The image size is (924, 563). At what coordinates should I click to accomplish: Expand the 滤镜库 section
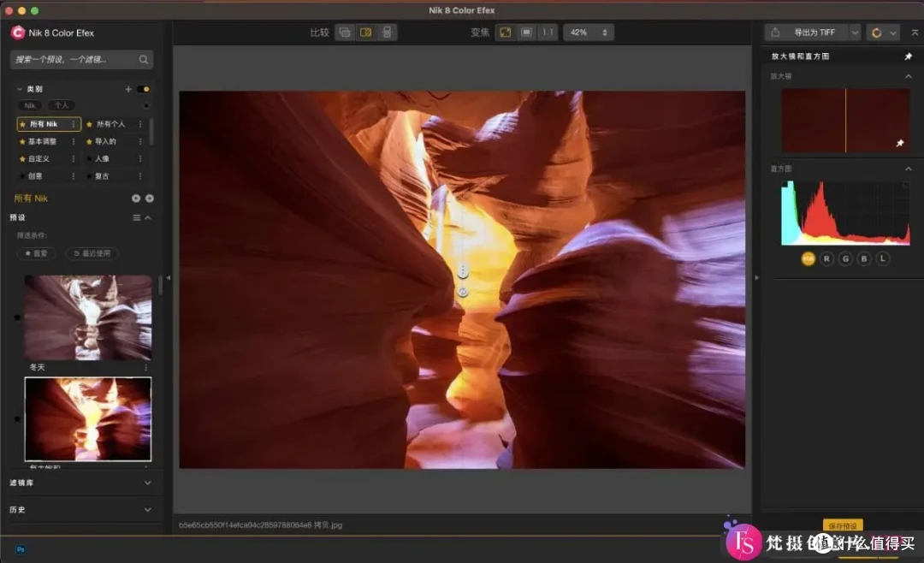pos(147,483)
